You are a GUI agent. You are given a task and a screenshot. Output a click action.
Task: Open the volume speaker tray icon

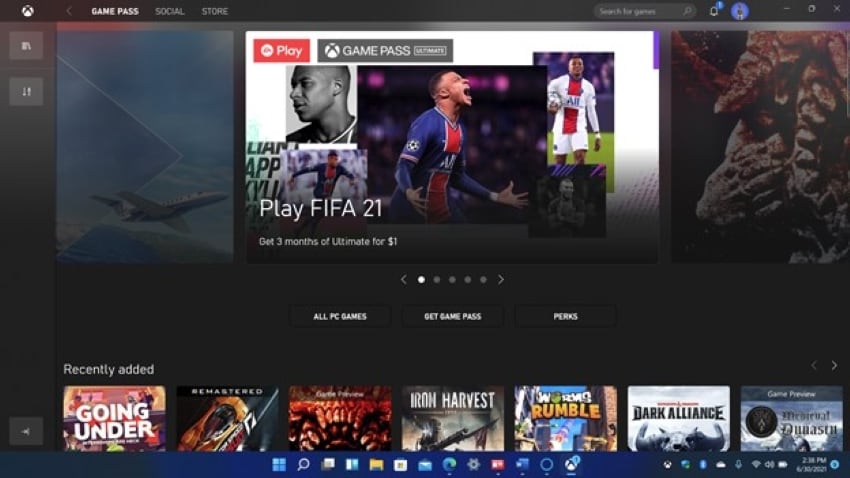coord(769,464)
